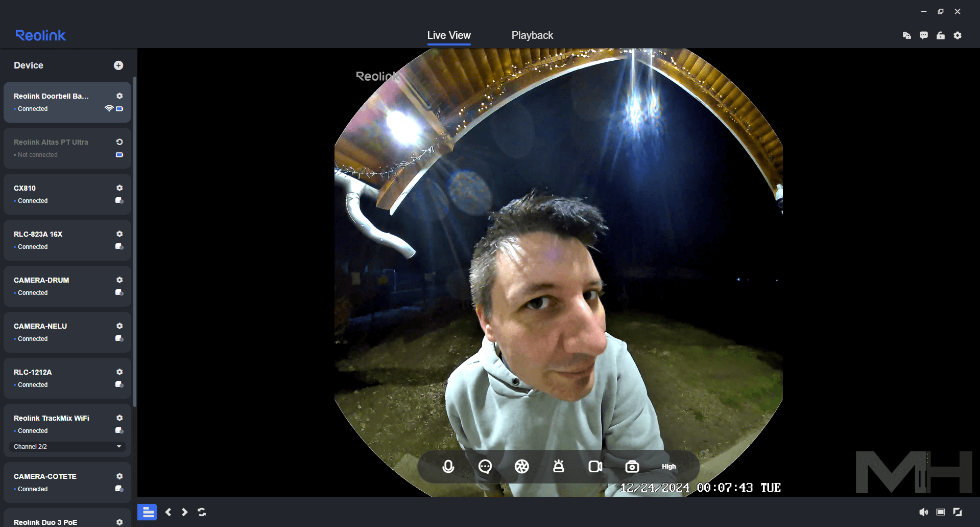
Task: Select the CAMERA-DRUM device
Action: (67, 286)
